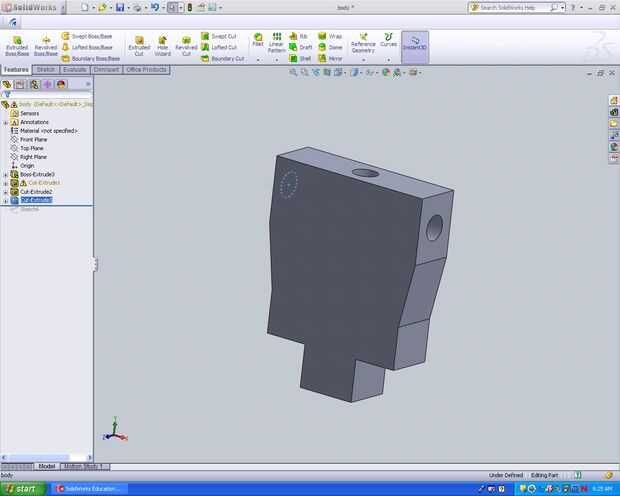620x496 pixels.
Task: Select Boundary Boss/Base
Action: click(91, 59)
